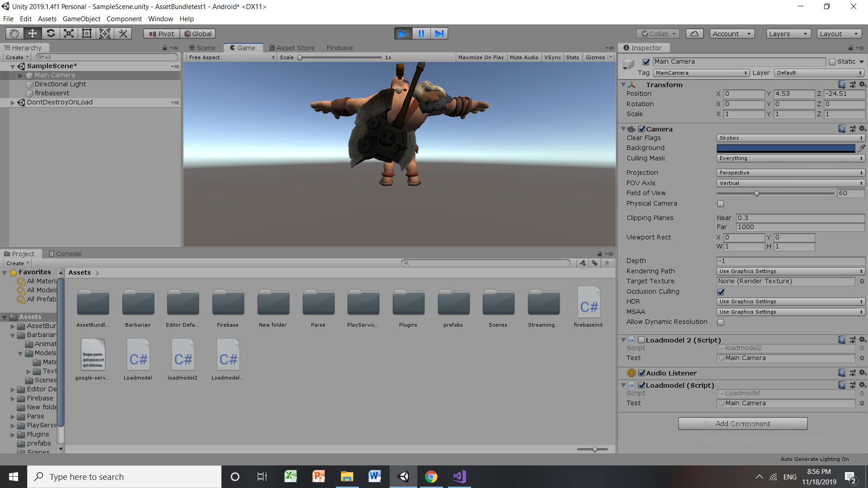868x488 pixels.
Task: Open Camera component preset icon
Action: coord(852,129)
